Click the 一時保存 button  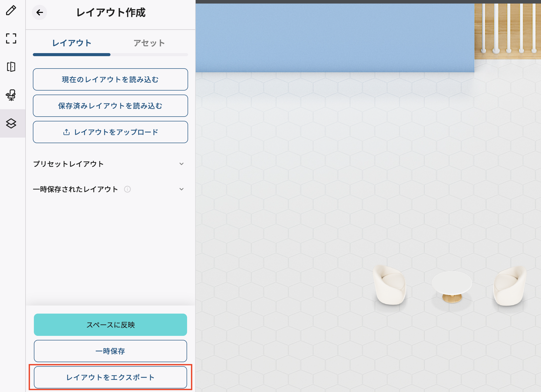pyautogui.click(x=110, y=351)
